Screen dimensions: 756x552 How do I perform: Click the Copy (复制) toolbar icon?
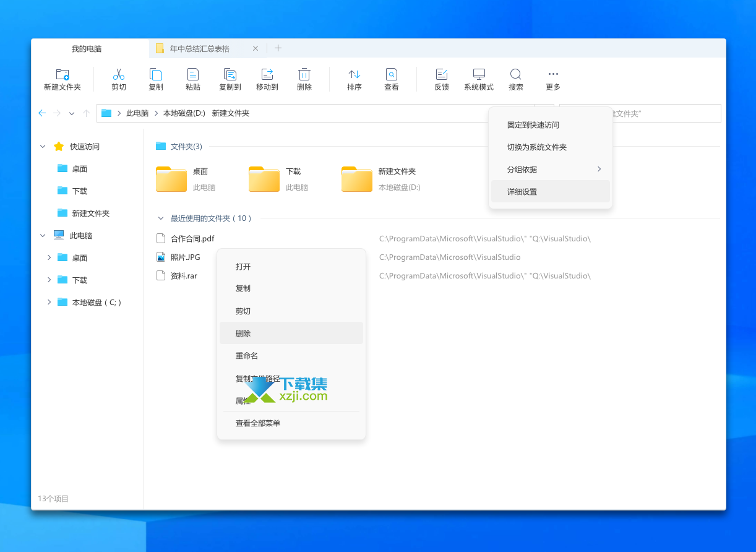[x=156, y=75]
